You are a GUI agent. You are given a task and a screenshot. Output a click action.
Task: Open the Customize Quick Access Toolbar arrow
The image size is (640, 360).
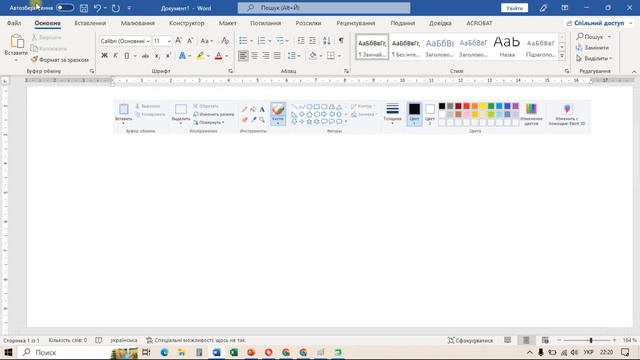tap(129, 8)
